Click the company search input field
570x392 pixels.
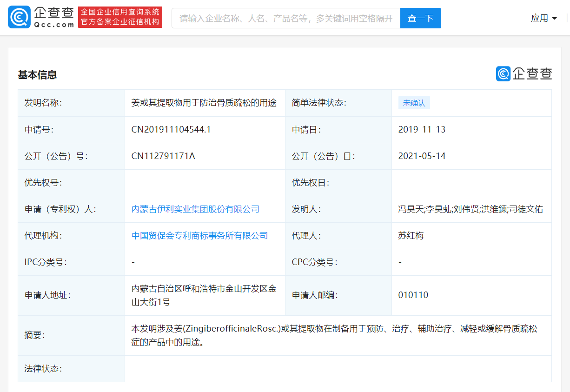point(286,18)
